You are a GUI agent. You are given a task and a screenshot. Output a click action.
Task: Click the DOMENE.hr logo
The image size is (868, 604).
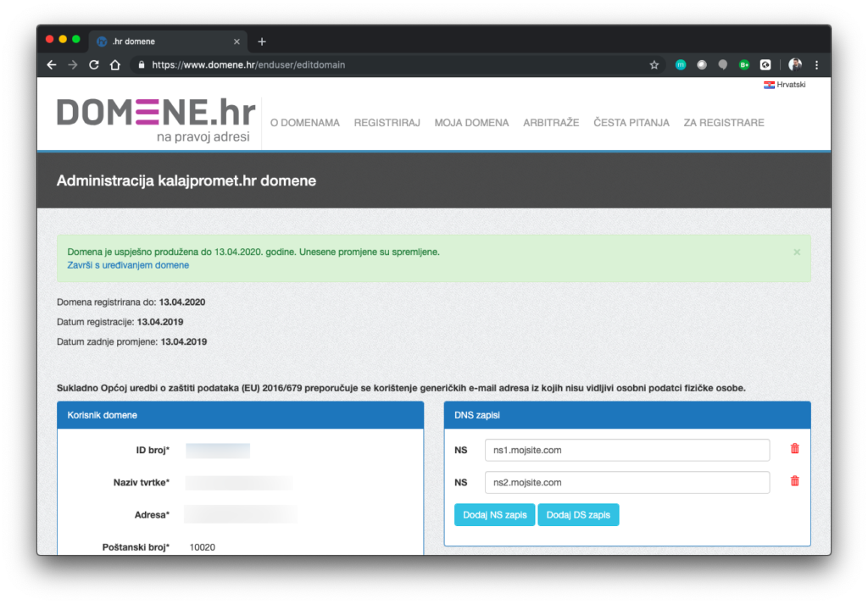(x=156, y=120)
